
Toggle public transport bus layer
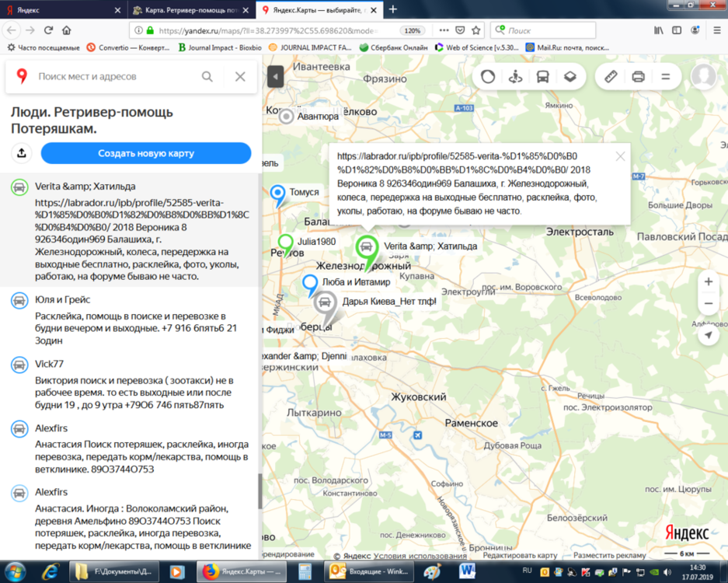pos(542,76)
